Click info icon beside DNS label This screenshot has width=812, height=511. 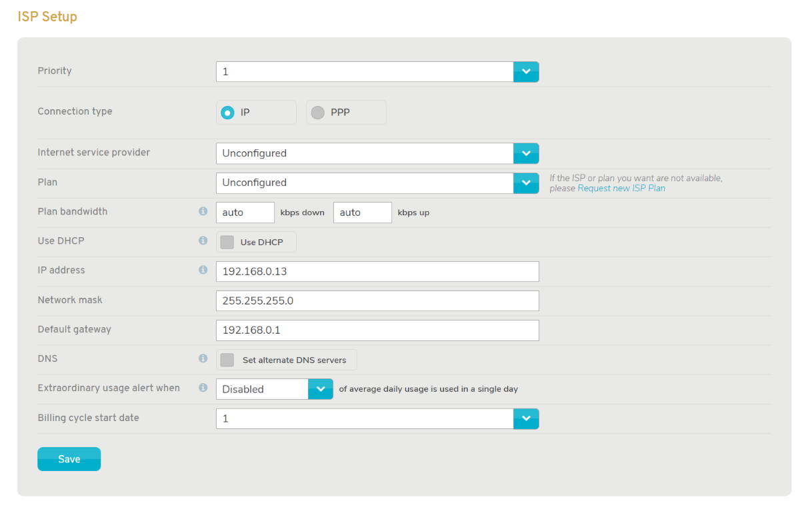[203, 359]
